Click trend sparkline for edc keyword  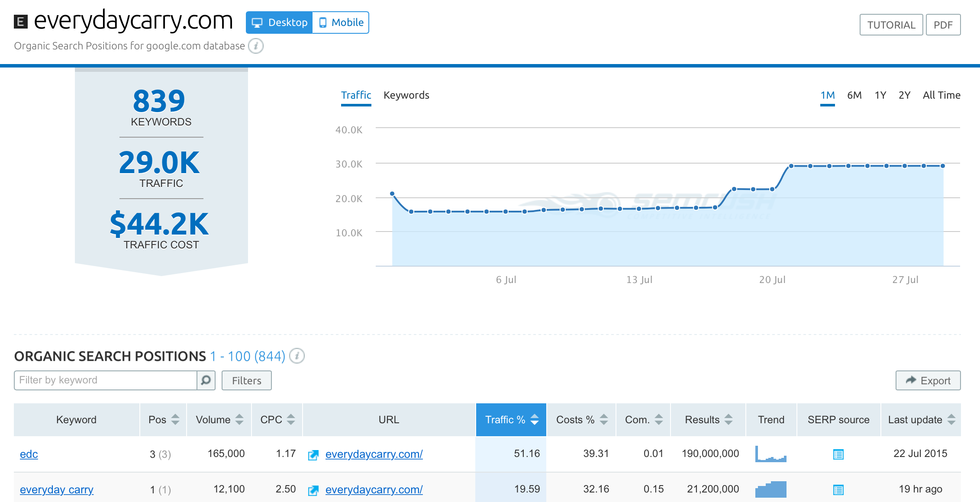click(771, 454)
